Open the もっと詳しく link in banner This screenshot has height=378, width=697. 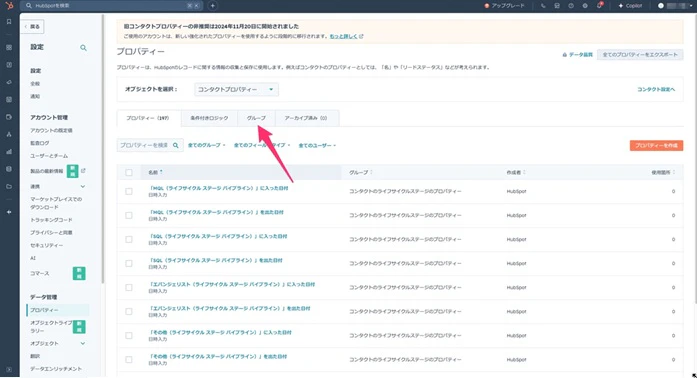coord(343,36)
